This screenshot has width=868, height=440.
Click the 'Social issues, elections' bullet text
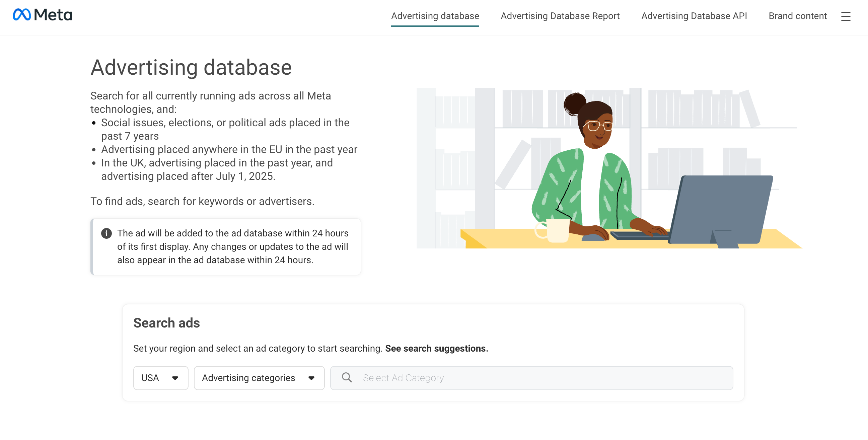tap(225, 129)
